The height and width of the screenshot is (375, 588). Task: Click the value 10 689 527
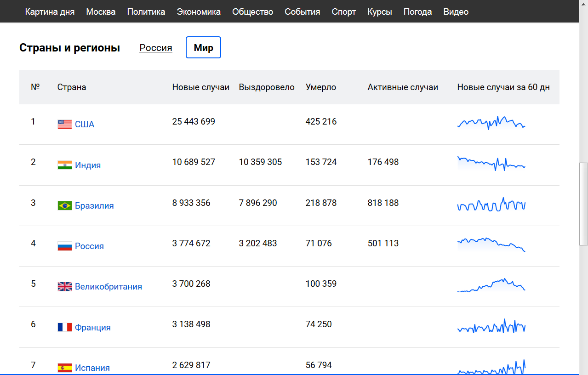click(194, 162)
